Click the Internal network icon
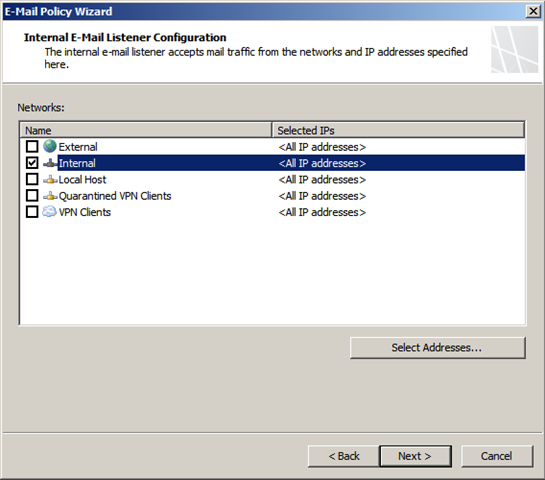The image size is (545, 480). pyautogui.click(x=50, y=163)
